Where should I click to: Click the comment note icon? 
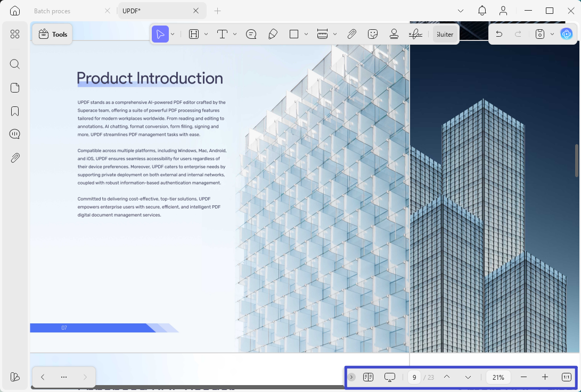[251, 35]
